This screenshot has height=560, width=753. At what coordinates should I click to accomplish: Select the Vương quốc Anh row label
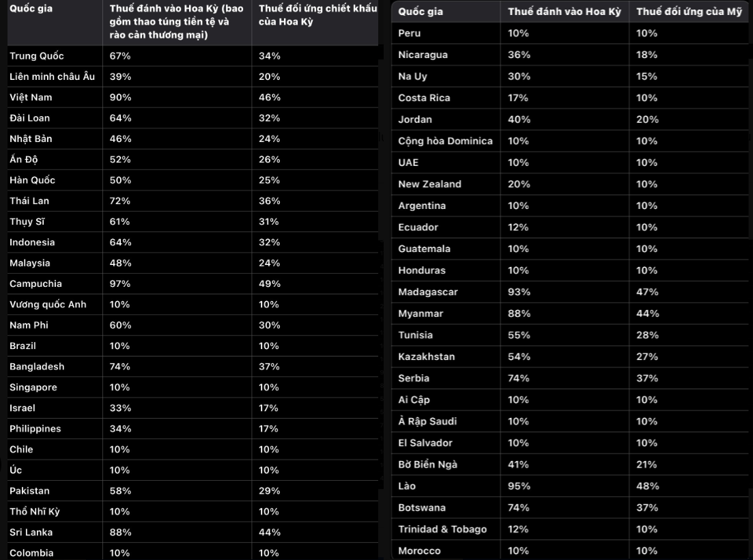point(48,305)
